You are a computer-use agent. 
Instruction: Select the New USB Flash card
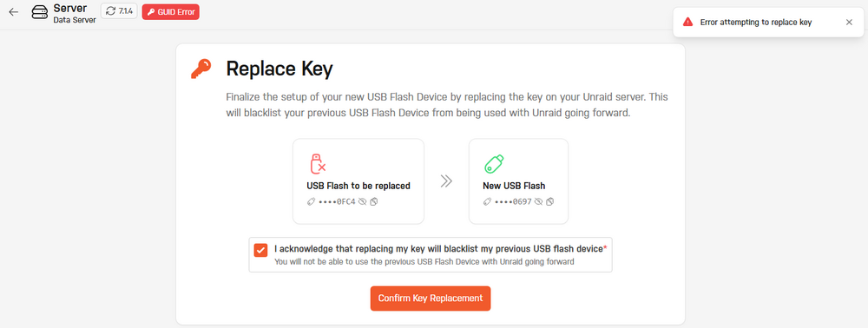[518, 181]
